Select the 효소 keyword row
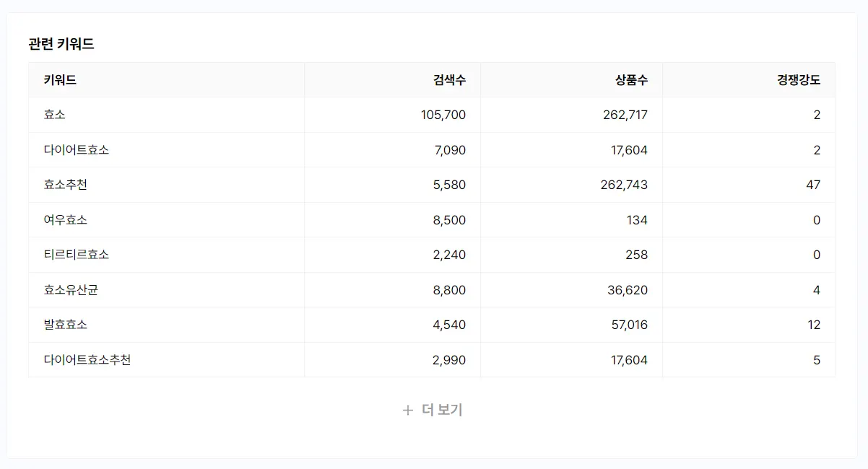Screen dimensions: 868x469 [x=55, y=115]
